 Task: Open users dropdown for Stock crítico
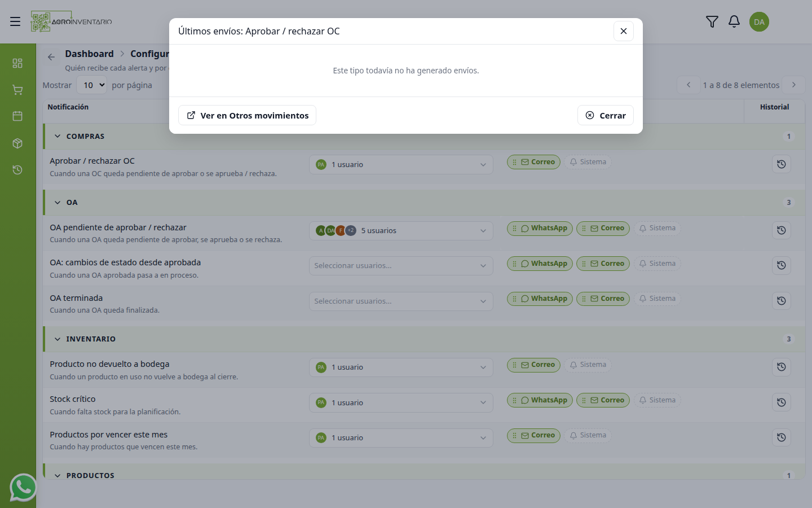pyautogui.click(x=401, y=403)
